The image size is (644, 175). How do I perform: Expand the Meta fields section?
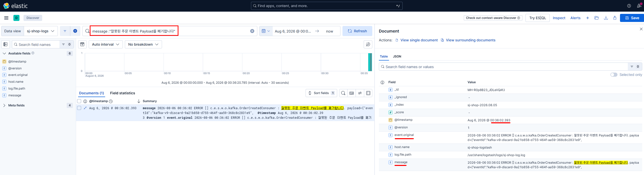point(4,105)
